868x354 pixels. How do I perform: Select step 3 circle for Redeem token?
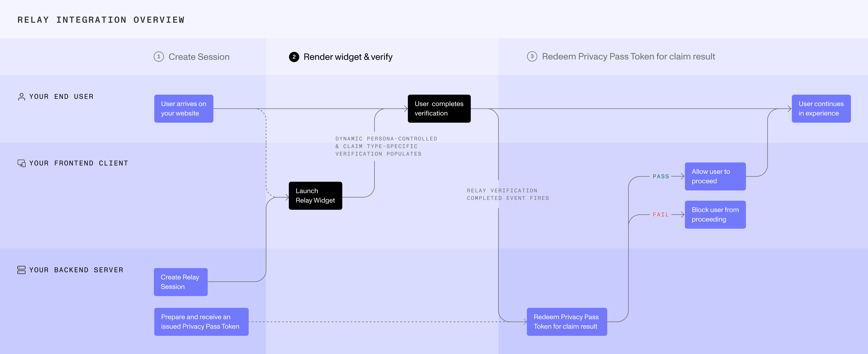click(532, 56)
